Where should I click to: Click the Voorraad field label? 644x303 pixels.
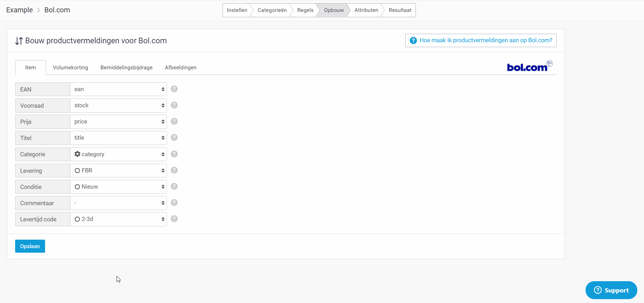point(43,106)
